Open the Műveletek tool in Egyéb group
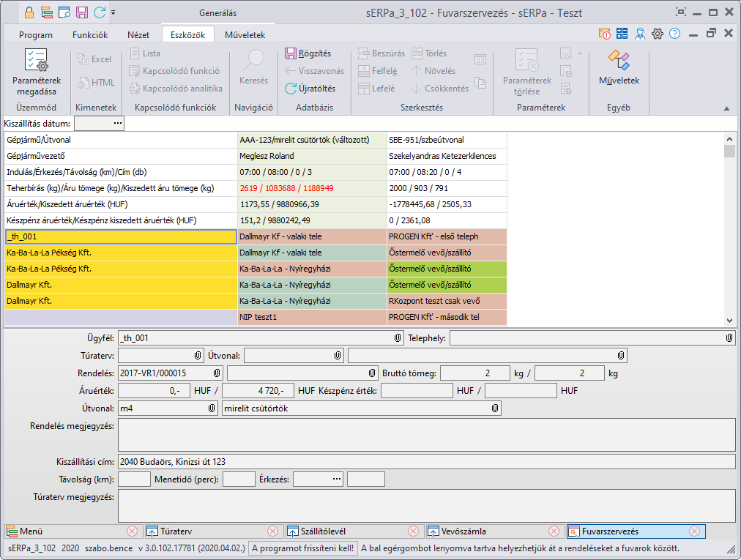Screen dimensions: 741x560 [619, 61]
